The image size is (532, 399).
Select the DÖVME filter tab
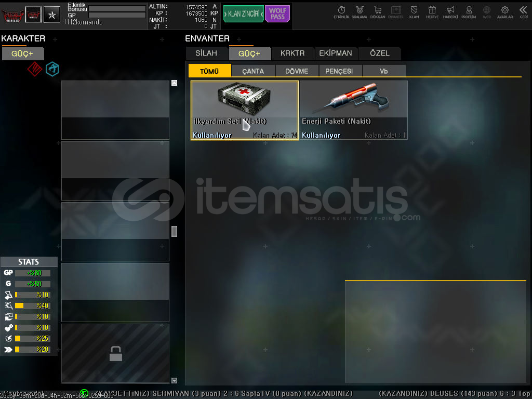(x=297, y=71)
